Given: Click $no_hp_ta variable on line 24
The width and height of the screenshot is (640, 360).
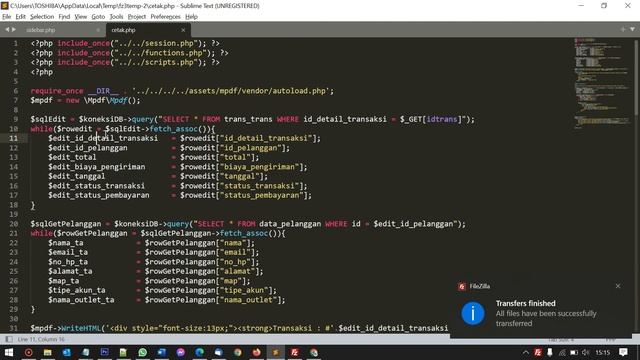Looking at the screenshot, I should pyautogui.click(x=68, y=262).
